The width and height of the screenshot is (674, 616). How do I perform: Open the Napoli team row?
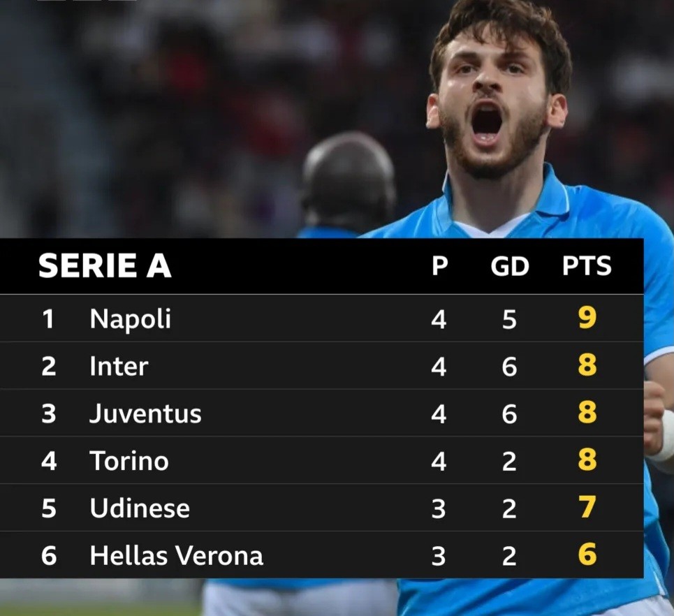(131, 319)
